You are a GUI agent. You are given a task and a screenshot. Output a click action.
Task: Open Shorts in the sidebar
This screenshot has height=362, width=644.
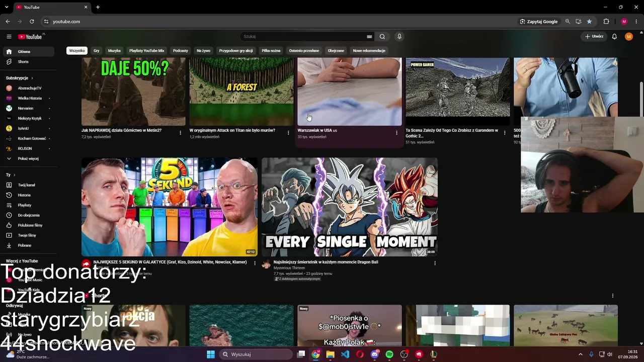click(x=28, y=62)
